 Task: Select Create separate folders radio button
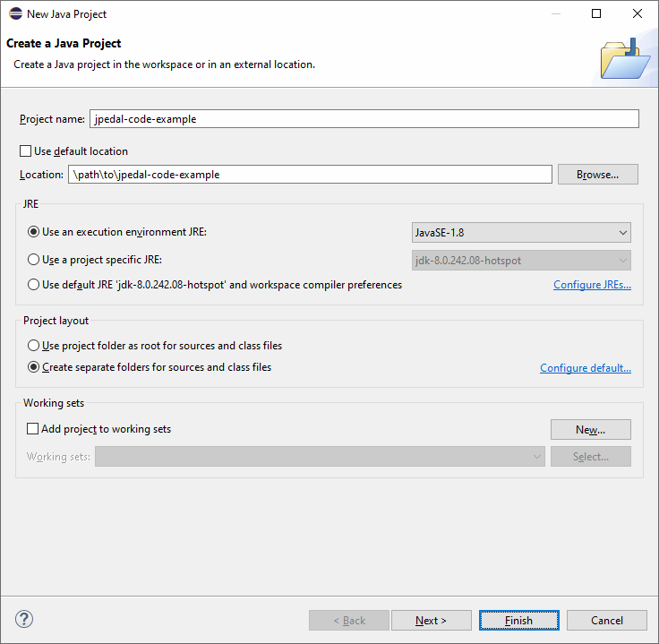click(x=34, y=367)
